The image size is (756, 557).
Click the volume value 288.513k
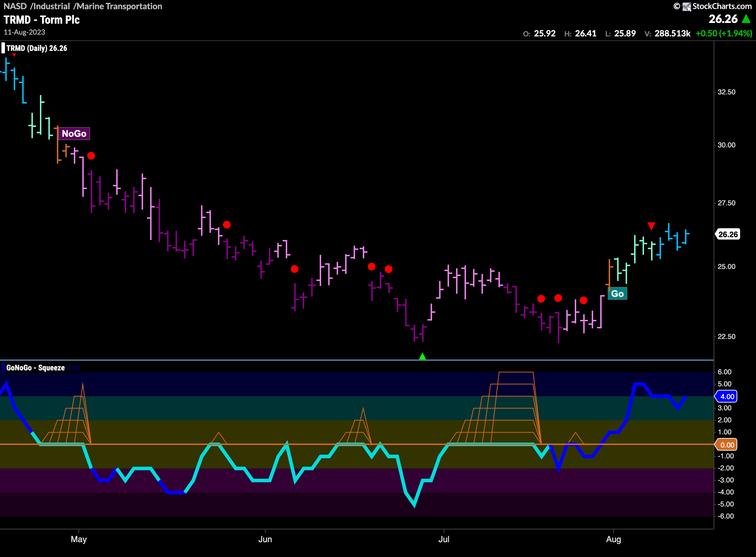click(672, 33)
